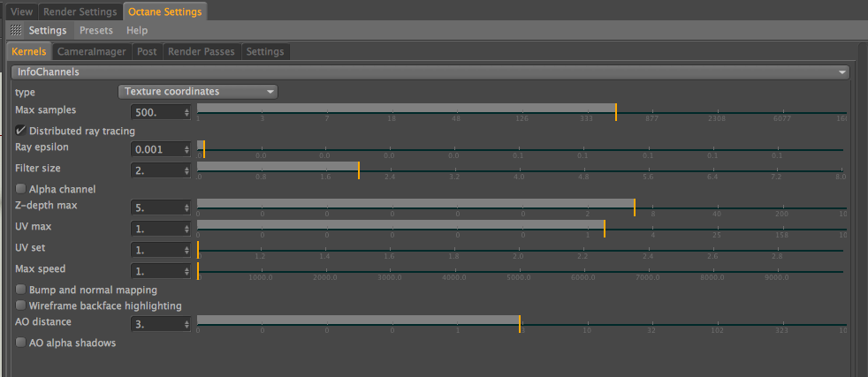Select the Kernels sub-tab
The width and height of the screenshot is (868, 377).
click(x=29, y=51)
